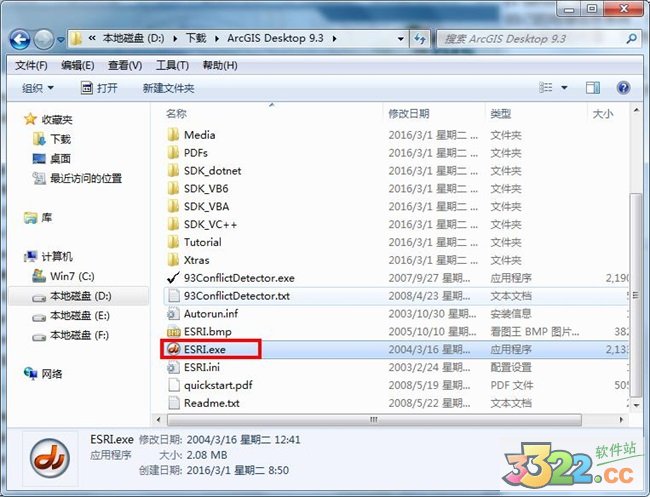This screenshot has width=650, height=497.
Task: Select quickstart.pdf file icon
Action: pyautogui.click(x=173, y=385)
